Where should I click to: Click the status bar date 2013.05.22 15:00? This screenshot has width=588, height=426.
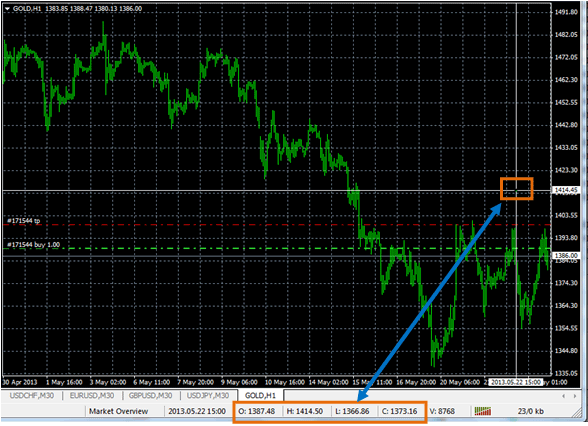[x=197, y=411]
